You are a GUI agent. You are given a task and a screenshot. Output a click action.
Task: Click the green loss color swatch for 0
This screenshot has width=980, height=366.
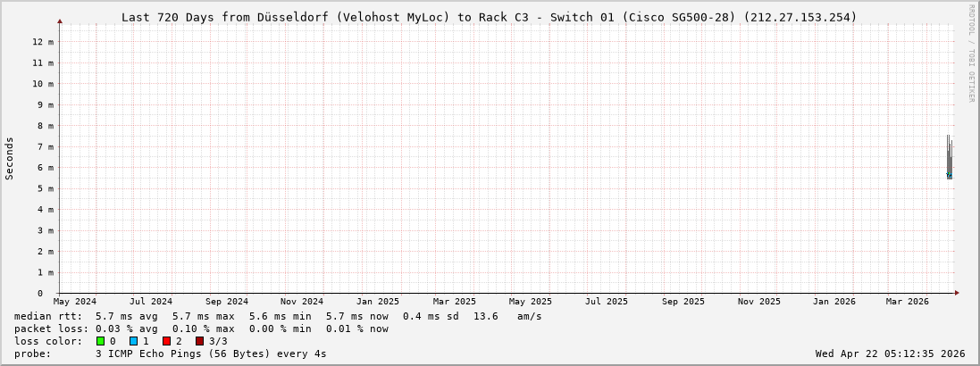pyautogui.click(x=101, y=341)
